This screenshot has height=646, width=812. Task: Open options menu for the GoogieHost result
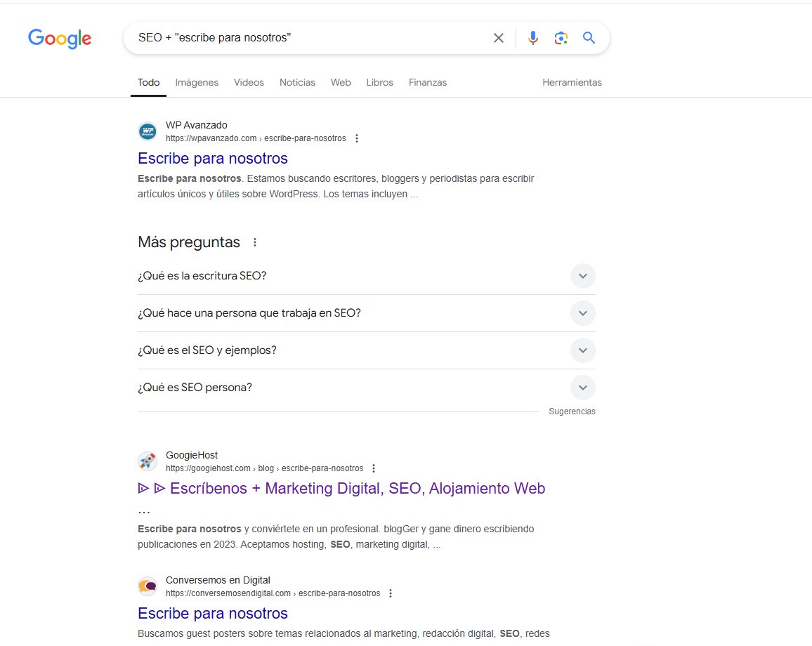[374, 468]
